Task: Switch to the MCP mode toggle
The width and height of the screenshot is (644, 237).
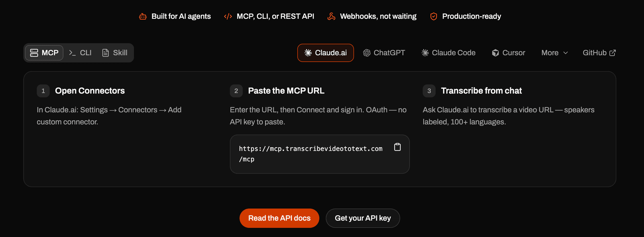Action: (44, 53)
